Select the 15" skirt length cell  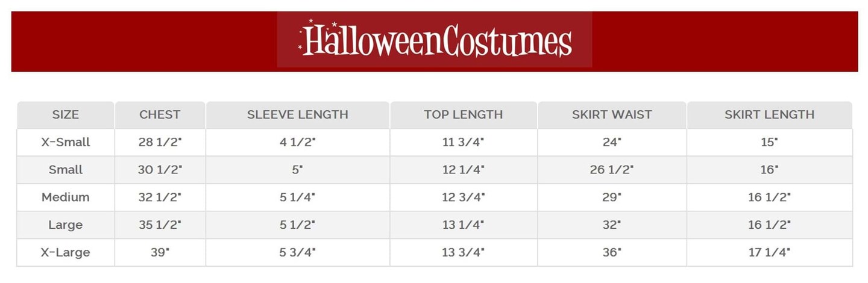pos(769,142)
